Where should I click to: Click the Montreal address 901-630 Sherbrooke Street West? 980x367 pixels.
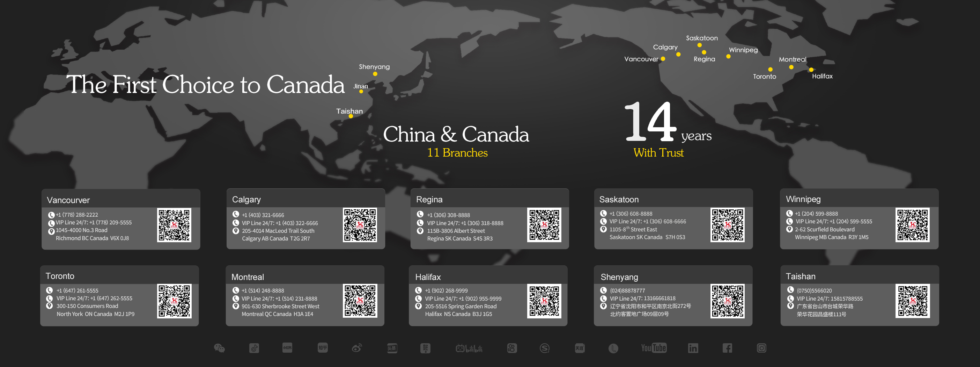click(280, 307)
